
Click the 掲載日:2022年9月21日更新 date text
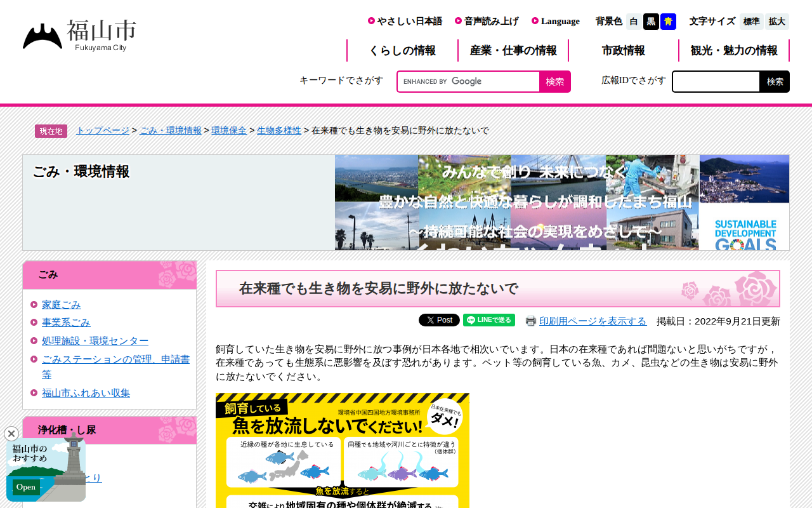[x=718, y=321]
